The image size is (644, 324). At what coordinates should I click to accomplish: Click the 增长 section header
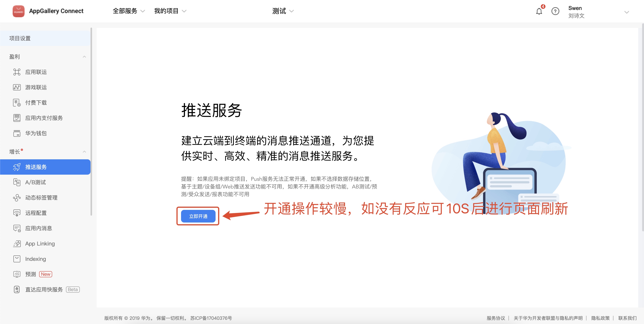(45, 152)
